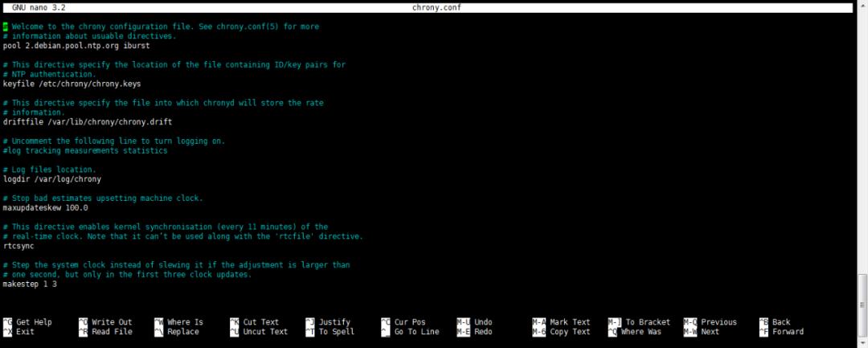
Task: Click the Next shortcut
Action: point(702,331)
